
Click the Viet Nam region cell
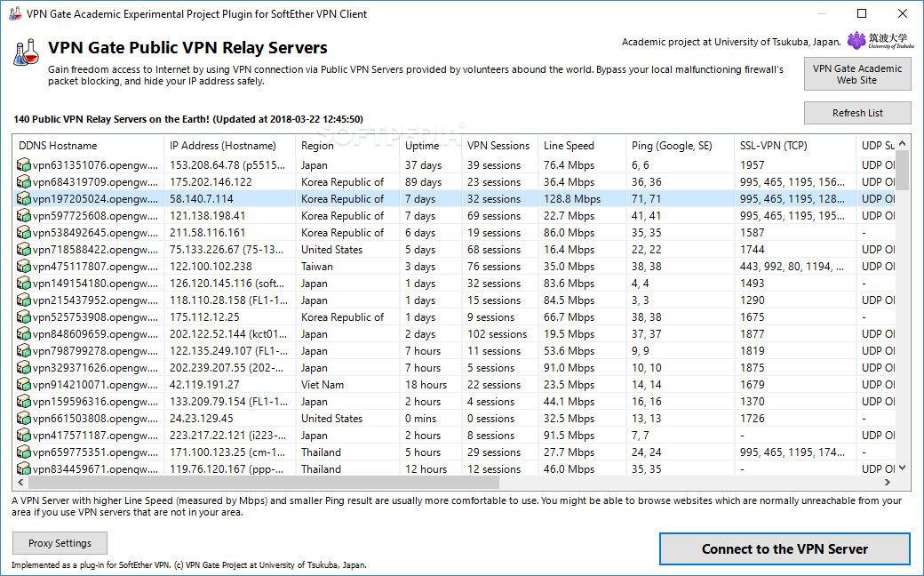(x=323, y=385)
